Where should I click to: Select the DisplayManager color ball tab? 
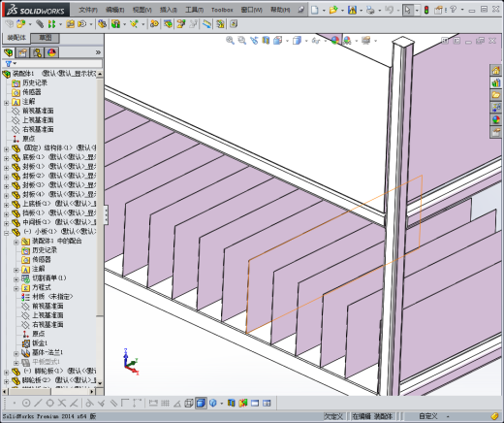[51, 52]
